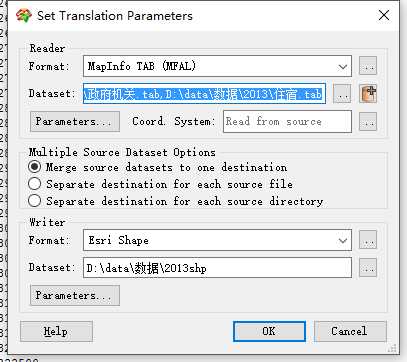Click the Coord. System input field
The image size is (407, 362).
point(287,121)
